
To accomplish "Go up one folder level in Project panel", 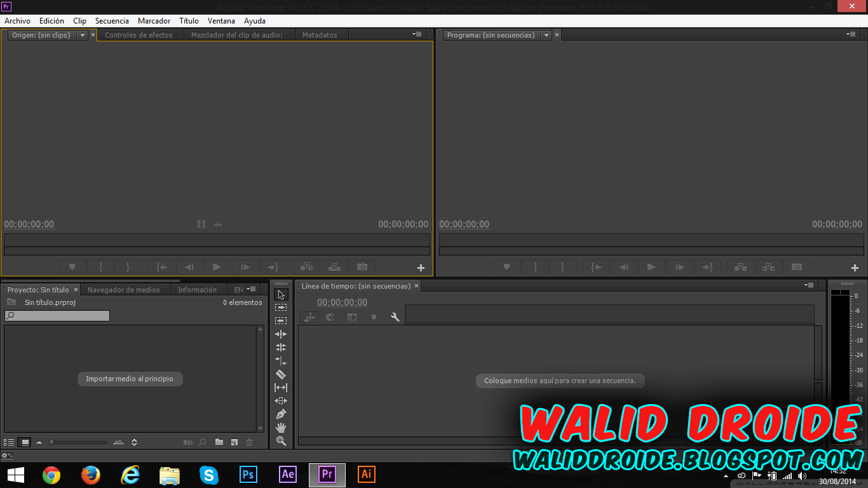I will [x=11, y=302].
